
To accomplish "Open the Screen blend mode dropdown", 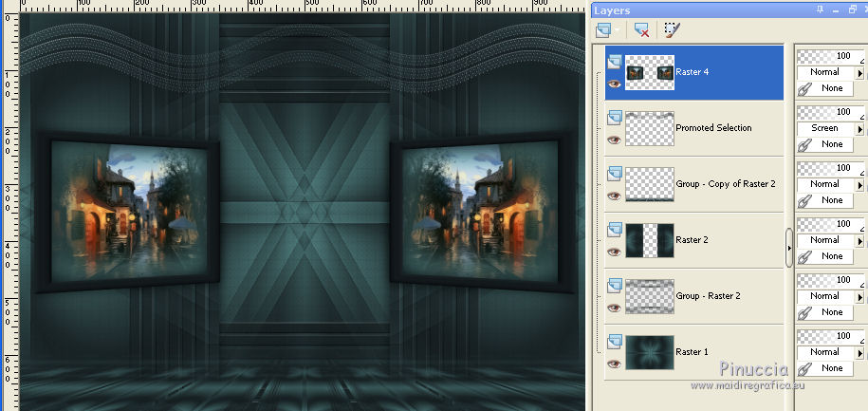I will (859, 128).
